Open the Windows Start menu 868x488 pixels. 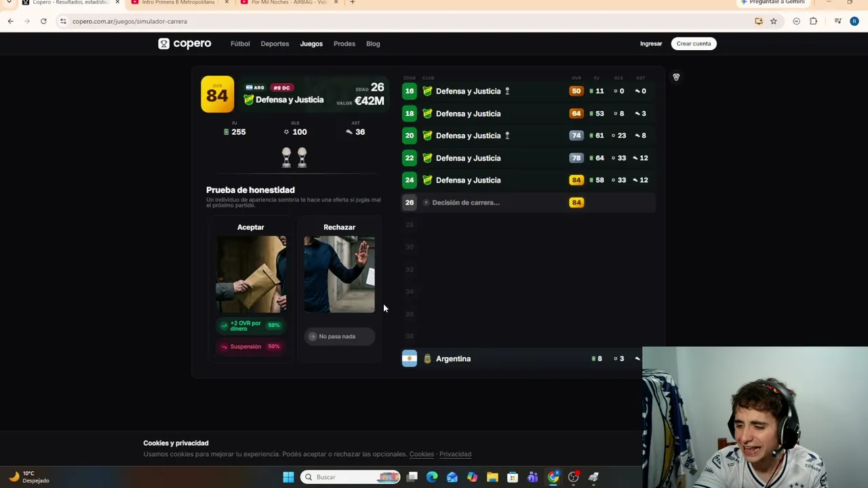pos(288,477)
